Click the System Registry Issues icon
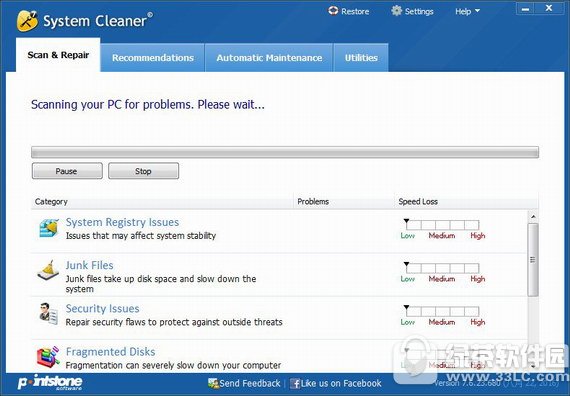Viewport: 570px width, 396px height. pos(49,228)
